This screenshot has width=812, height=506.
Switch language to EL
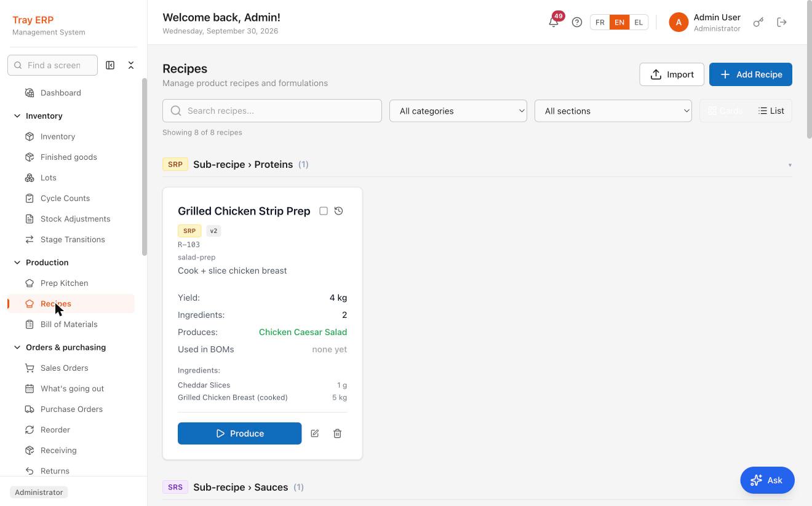pyautogui.click(x=639, y=22)
